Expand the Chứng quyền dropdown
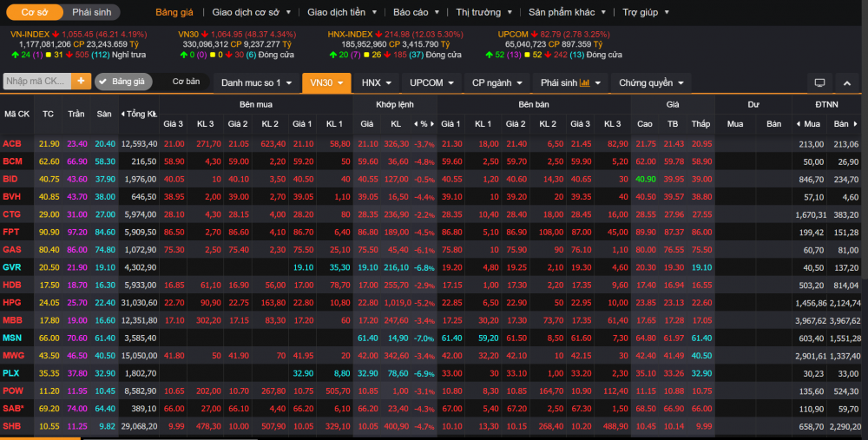 [x=651, y=83]
